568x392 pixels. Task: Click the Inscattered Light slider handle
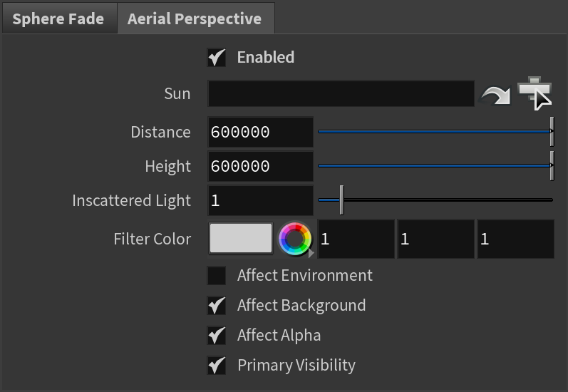[341, 200]
